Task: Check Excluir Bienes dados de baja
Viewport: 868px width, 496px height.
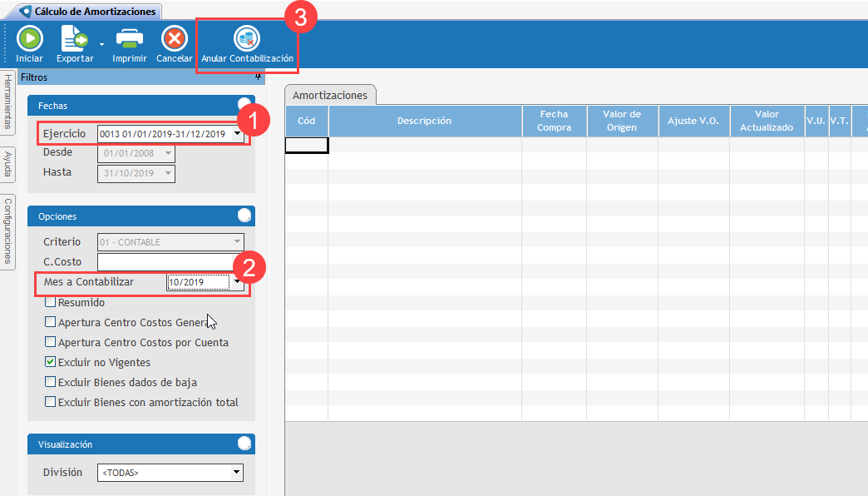Action: pos(50,382)
